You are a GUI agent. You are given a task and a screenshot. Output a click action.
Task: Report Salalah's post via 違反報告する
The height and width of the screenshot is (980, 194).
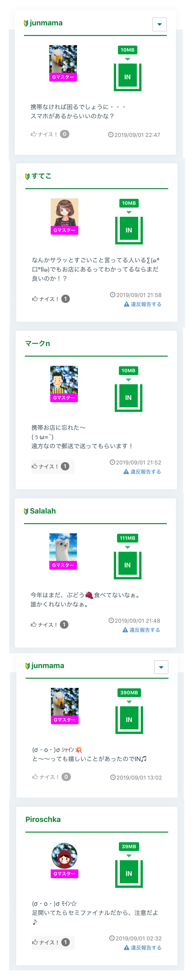point(141,630)
